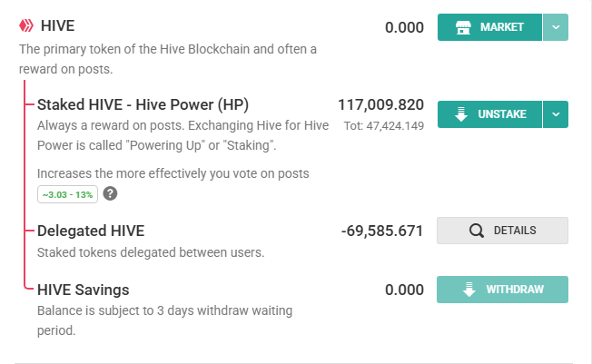Click the UNSTAKE button label

[x=502, y=114]
